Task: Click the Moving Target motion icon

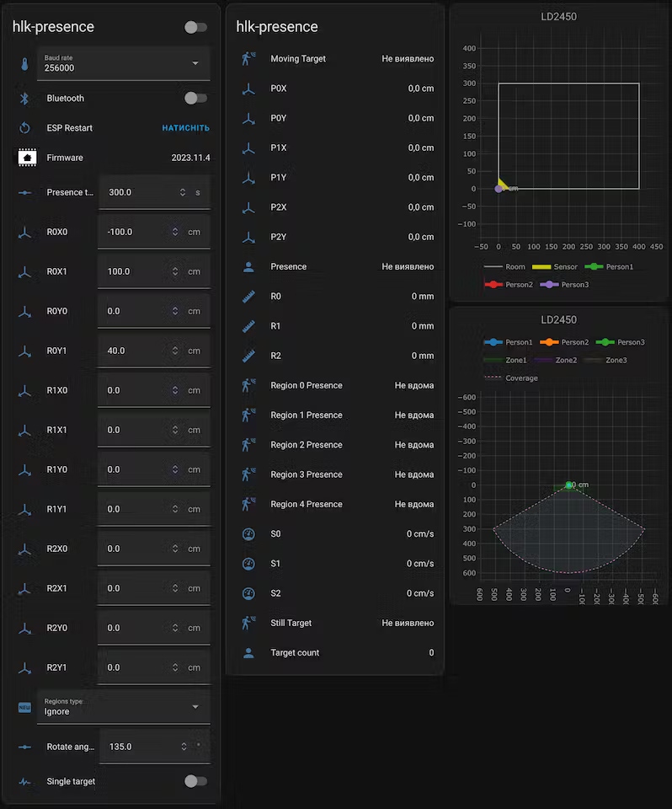Action: pyautogui.click(x=248, y=59)
